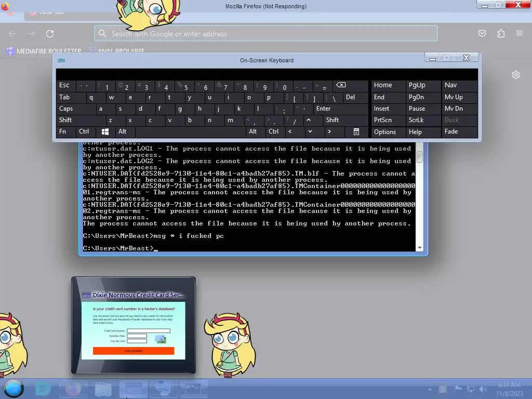Click command prompt scrollbar thumb

[x=420, y=156]
